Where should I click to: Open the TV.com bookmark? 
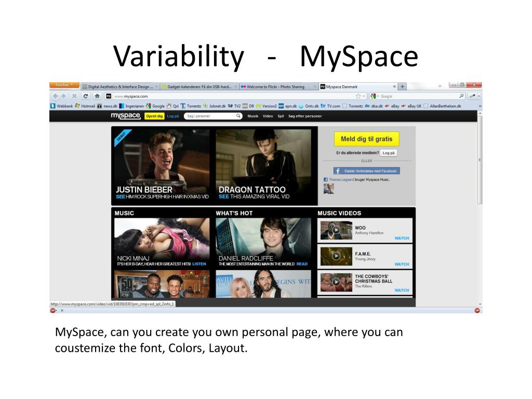(330, 106)
